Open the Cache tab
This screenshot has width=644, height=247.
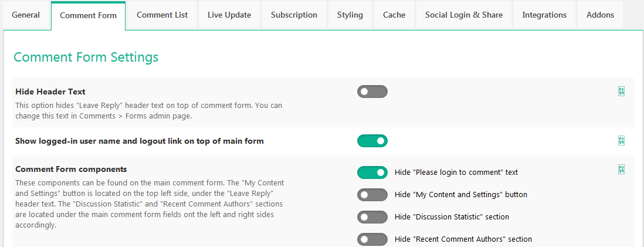(394, 15)
